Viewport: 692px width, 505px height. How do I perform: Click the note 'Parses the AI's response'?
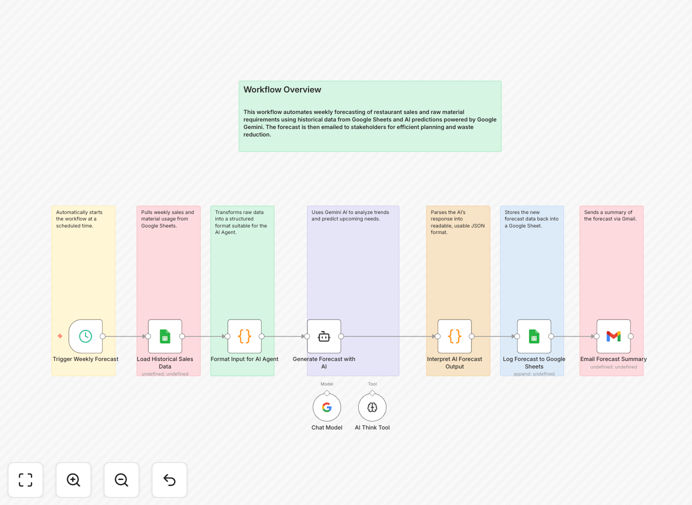click(458, 222)
